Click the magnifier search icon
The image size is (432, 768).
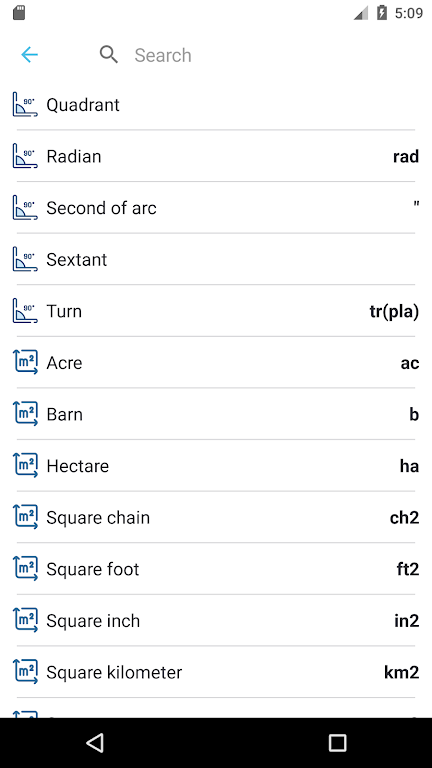(109, 54)
